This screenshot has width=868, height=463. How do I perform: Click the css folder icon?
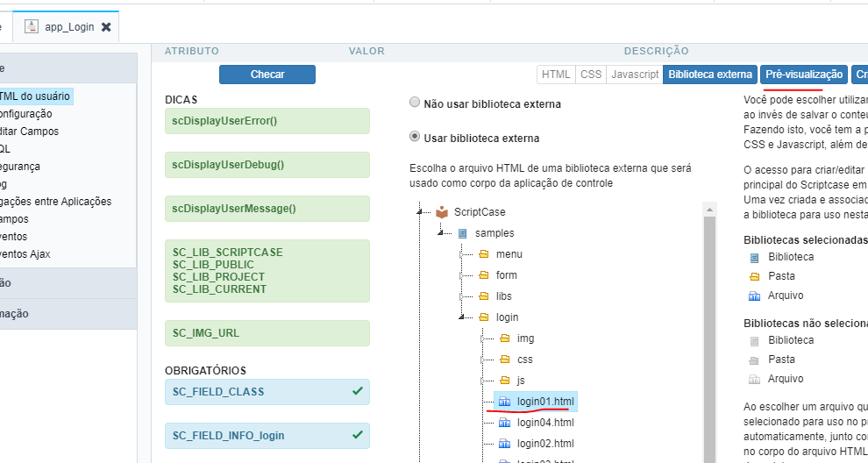(505, 360)
